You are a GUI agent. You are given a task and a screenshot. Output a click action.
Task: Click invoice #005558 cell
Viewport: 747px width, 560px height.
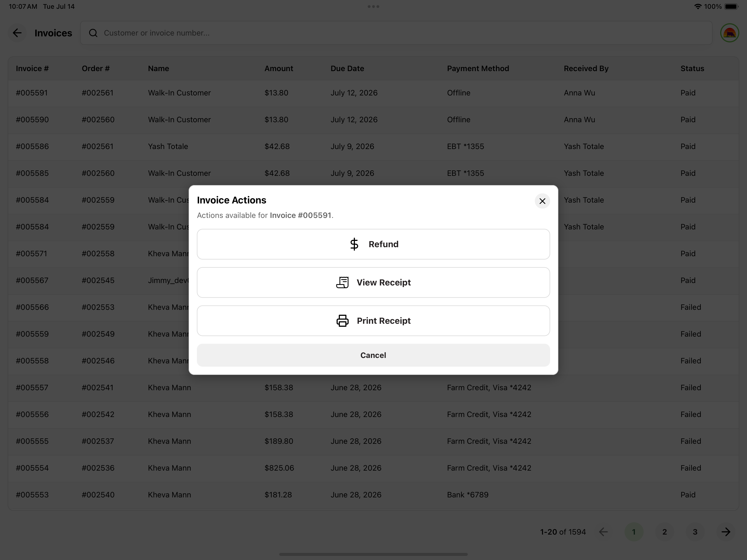[x=32, y=361]
